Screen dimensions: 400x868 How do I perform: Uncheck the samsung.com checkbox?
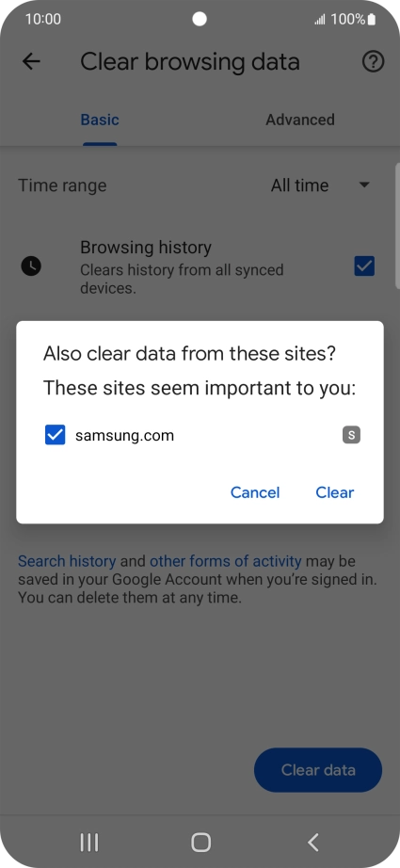55,435
